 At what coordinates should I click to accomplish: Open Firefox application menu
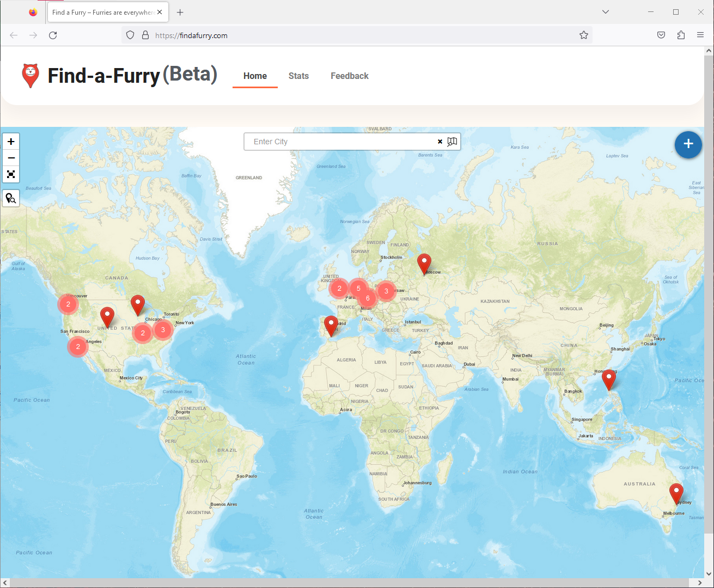700,35
